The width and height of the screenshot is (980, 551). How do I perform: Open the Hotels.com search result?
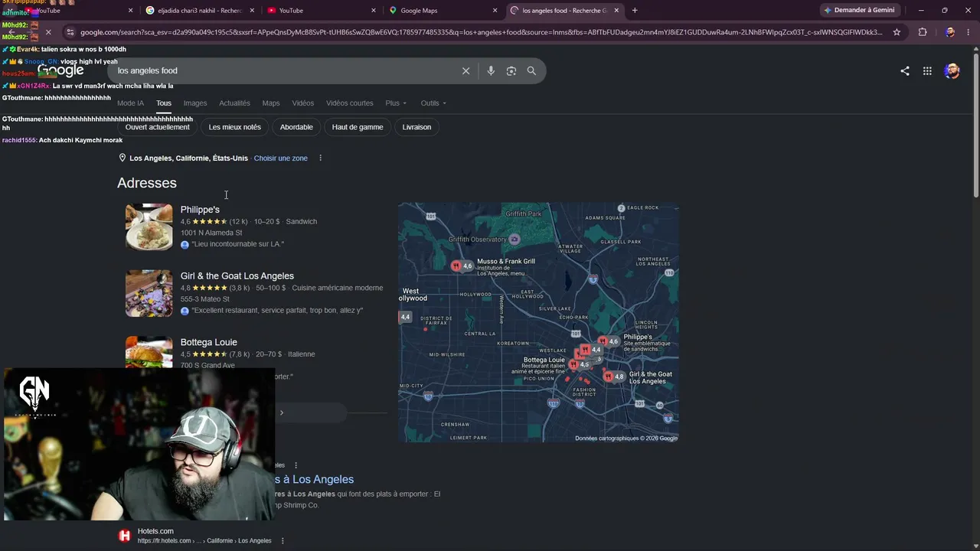(155, 531)
